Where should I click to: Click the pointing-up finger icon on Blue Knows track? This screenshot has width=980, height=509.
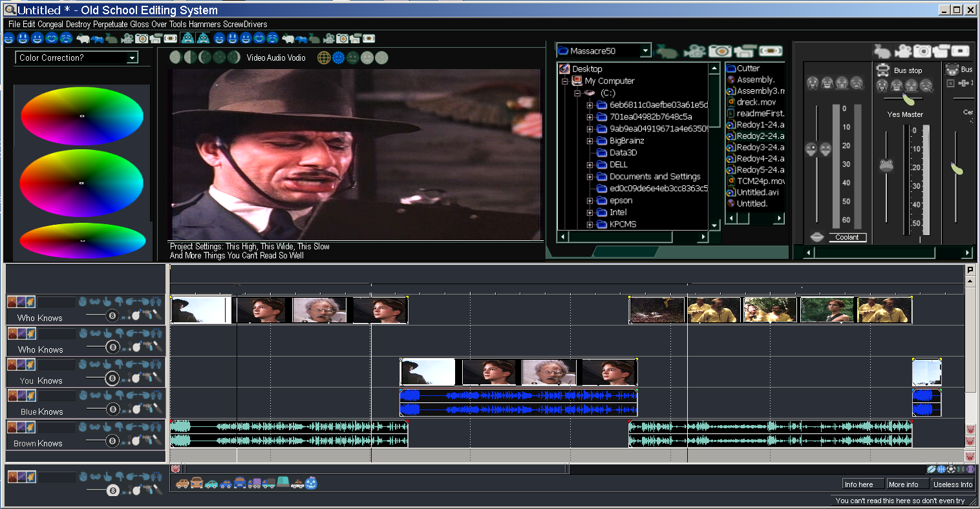click(x=107, y=395)
